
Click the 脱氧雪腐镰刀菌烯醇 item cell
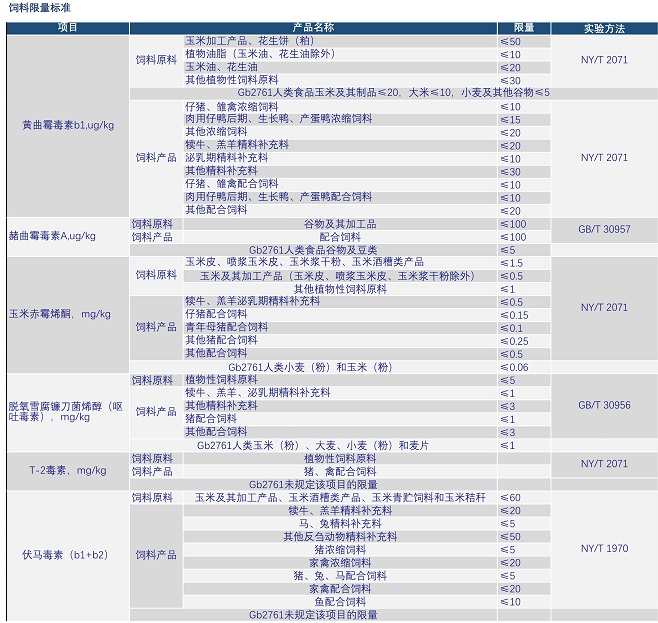coord(66,411)
